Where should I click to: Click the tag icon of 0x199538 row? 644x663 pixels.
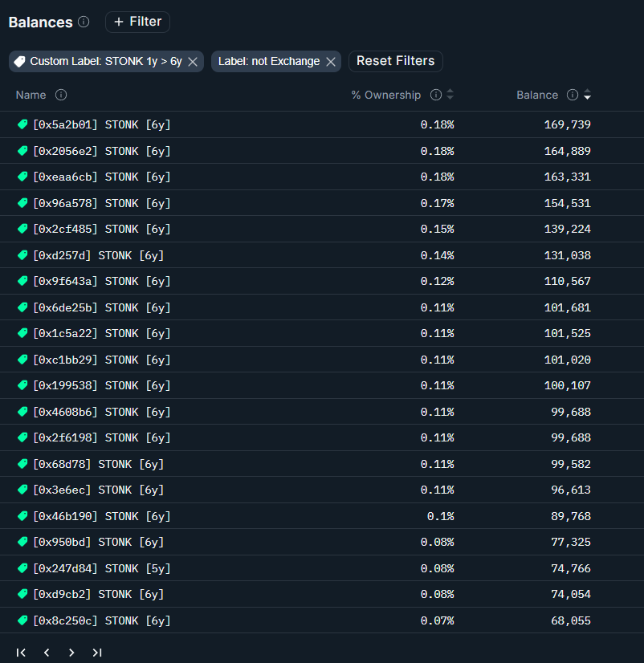22,385
